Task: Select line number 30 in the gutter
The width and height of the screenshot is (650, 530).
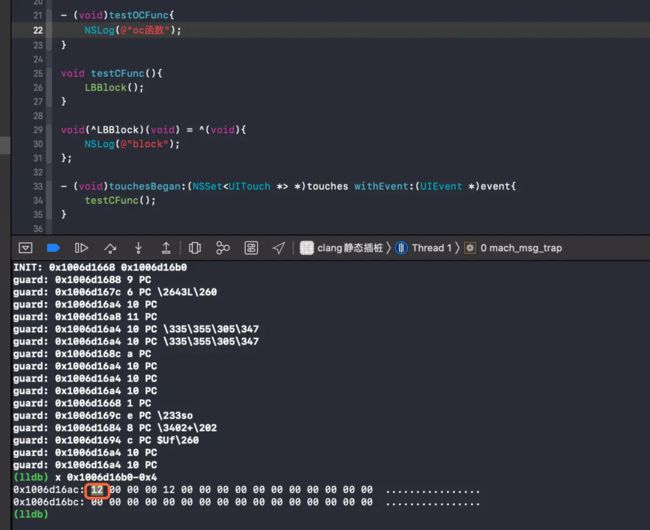Action: tap(38, 144)
